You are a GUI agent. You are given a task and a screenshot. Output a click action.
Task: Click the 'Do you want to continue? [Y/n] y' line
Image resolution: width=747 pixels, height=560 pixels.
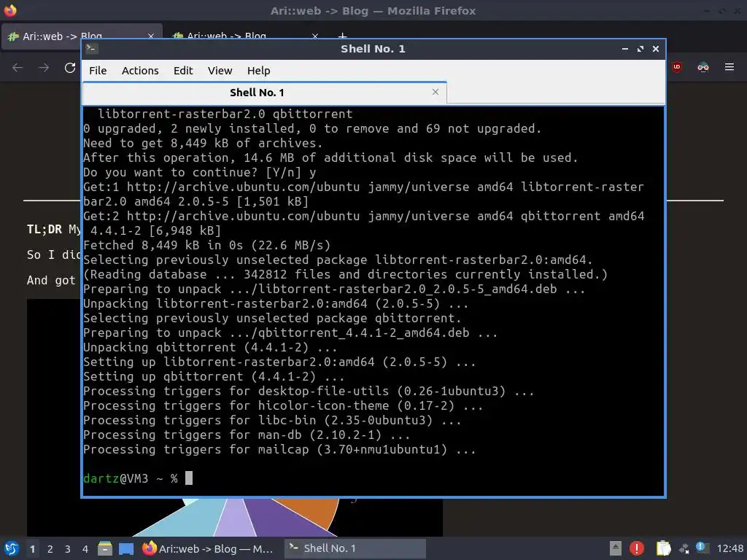(x=199, y=172)
